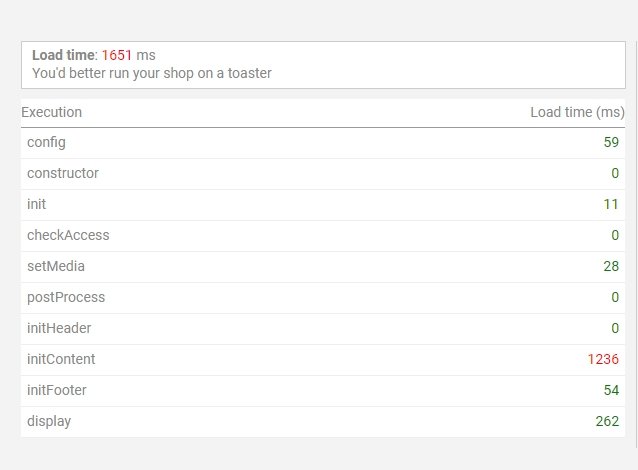Select the constructor row
The image size is (638, 470).
click(x=323, y=174)
